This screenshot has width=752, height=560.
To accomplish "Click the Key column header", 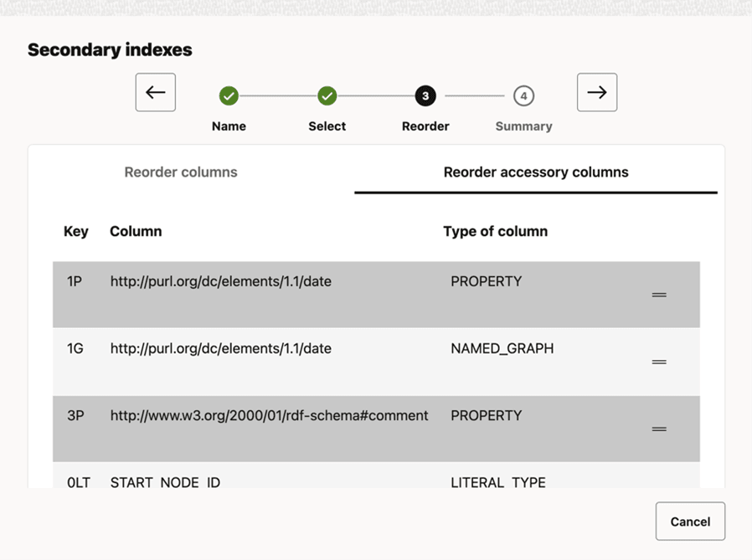I will [x=76, y=232].
